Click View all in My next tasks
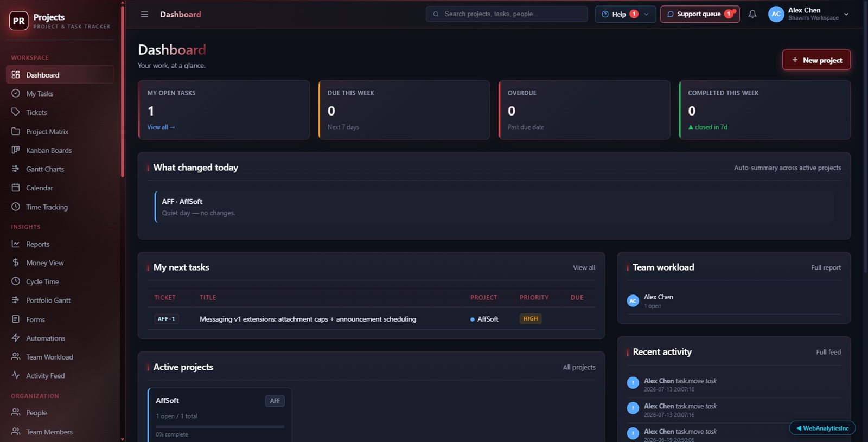 [x=584, y=267]
